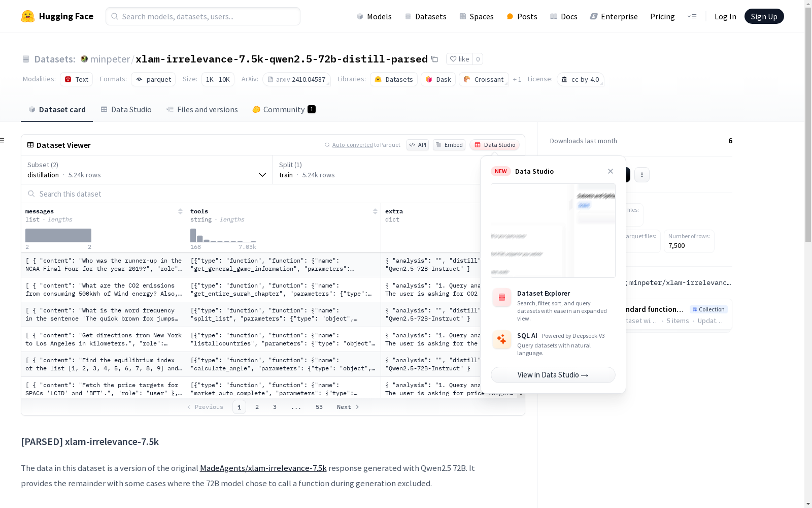
Task: Click the Sign Up button
Action: [x=764, y=16]
